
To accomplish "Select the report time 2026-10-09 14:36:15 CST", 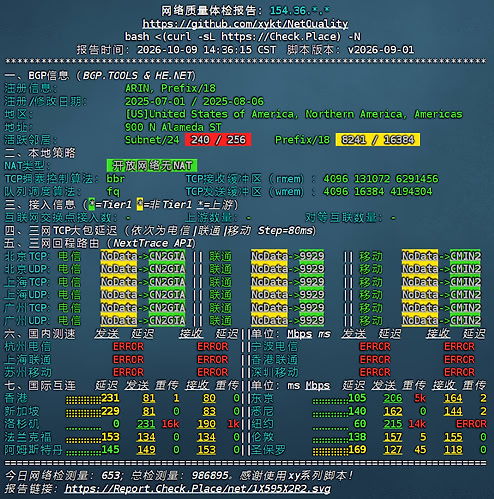I will (207, 50).
